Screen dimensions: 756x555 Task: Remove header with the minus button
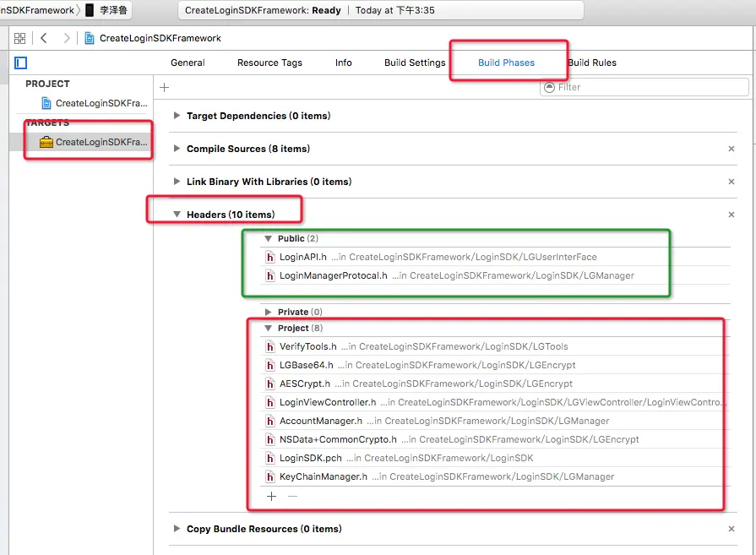[x=292, y=496]
